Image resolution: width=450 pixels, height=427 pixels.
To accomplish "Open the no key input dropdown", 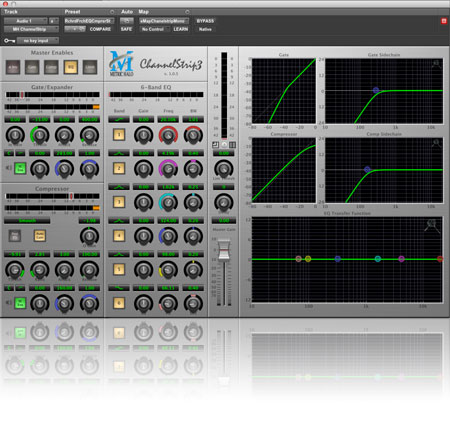I will click(38, 41).
